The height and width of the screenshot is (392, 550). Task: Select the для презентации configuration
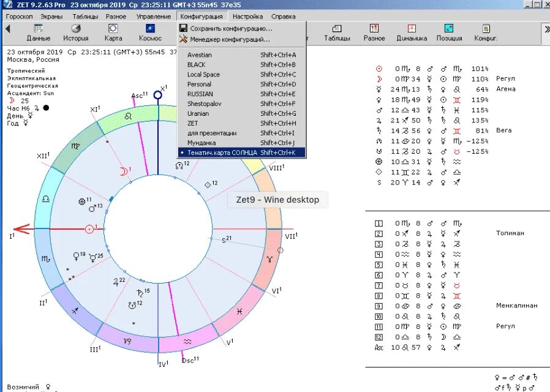242,134
